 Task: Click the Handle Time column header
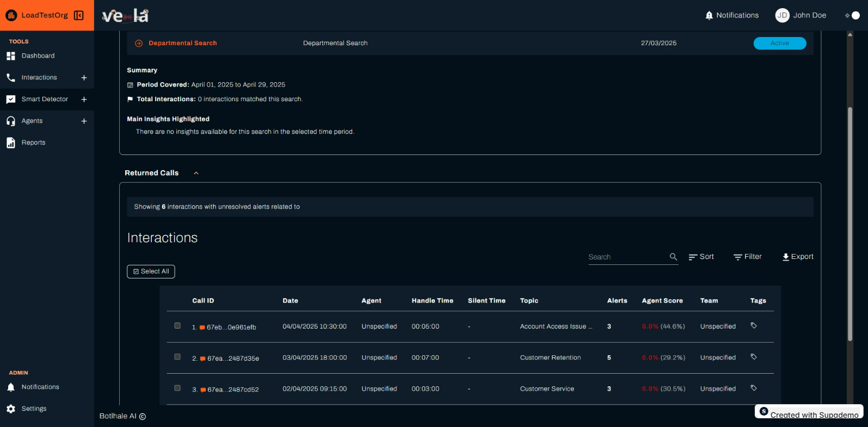(433, 301)
